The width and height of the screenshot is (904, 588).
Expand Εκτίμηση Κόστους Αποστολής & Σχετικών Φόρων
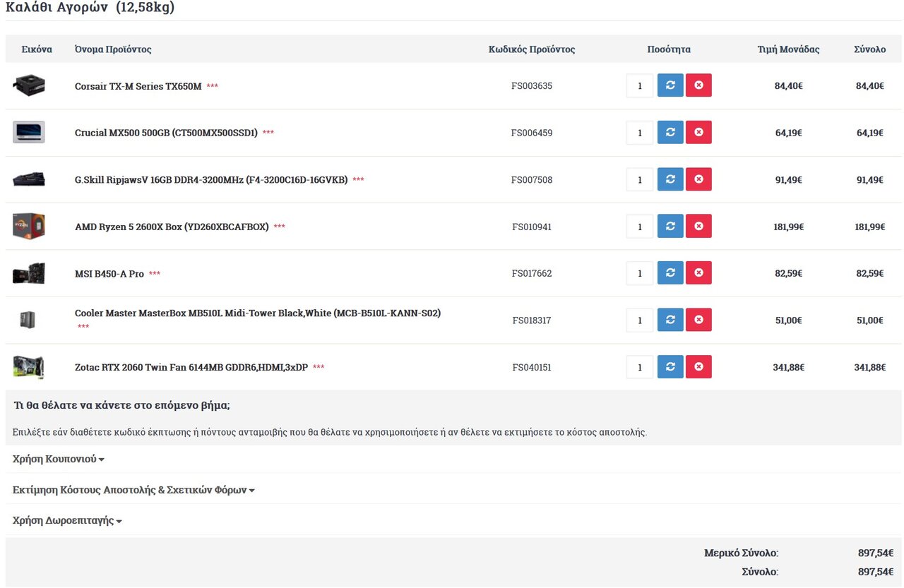click(x=133, y=490)
